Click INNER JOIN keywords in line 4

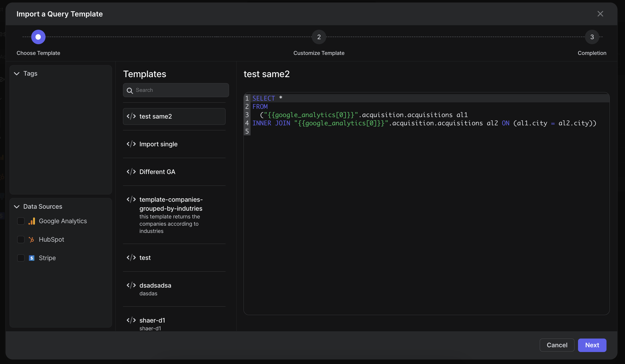(x=271, y=123)
